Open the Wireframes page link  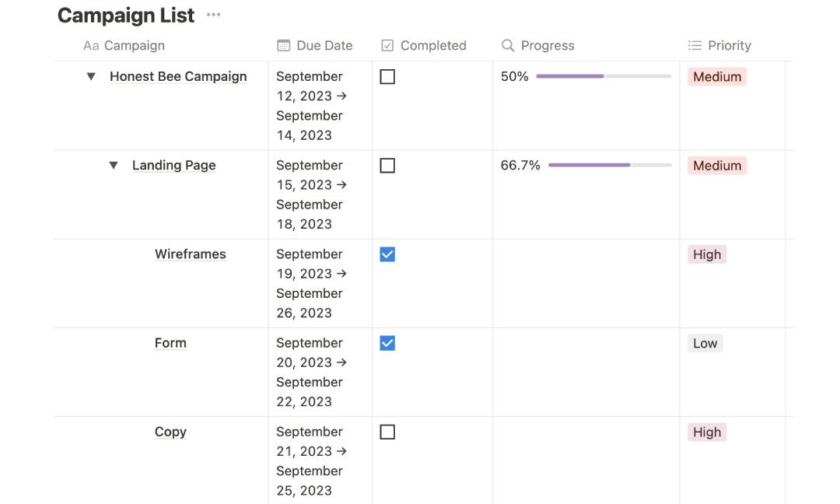click(190, 254)
